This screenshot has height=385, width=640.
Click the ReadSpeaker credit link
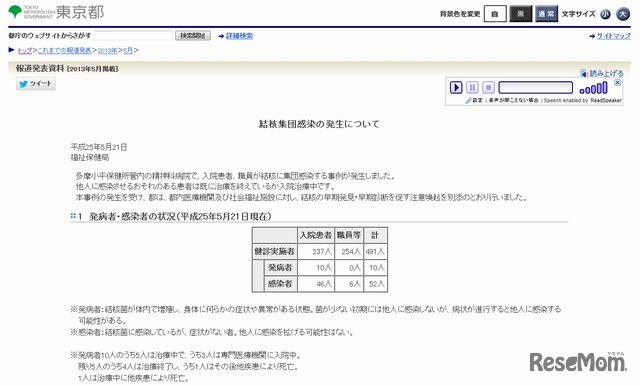(x=583, y=100)
